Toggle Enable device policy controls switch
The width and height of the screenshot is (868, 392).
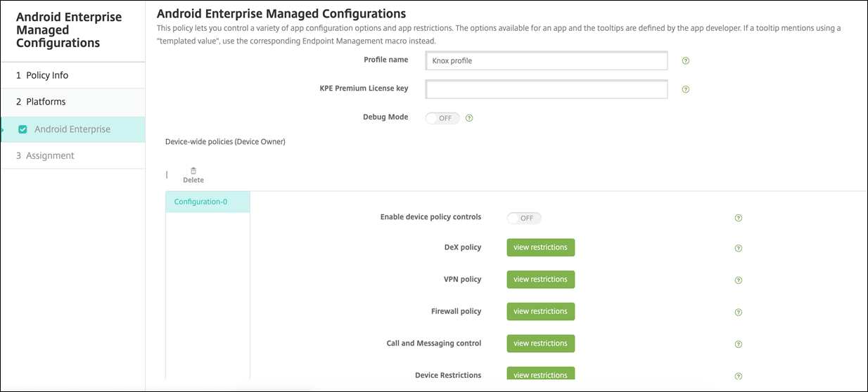[x=524, y=218]
